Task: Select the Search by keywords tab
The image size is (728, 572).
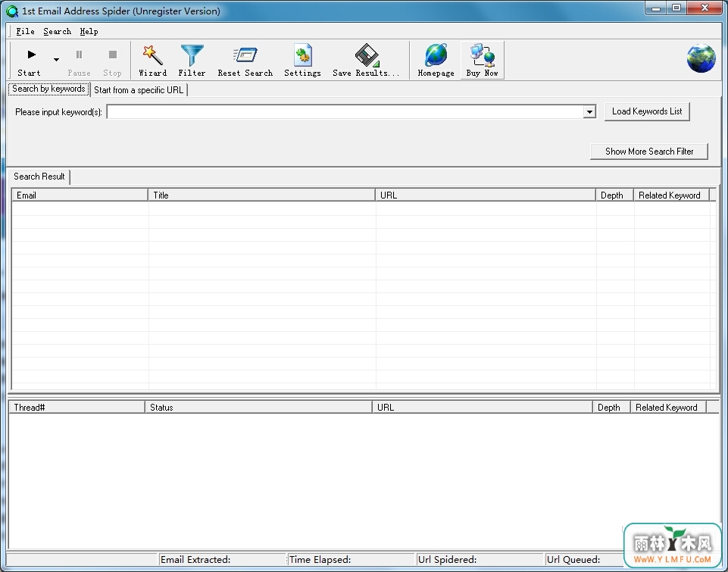Action: tap(48, 89)
